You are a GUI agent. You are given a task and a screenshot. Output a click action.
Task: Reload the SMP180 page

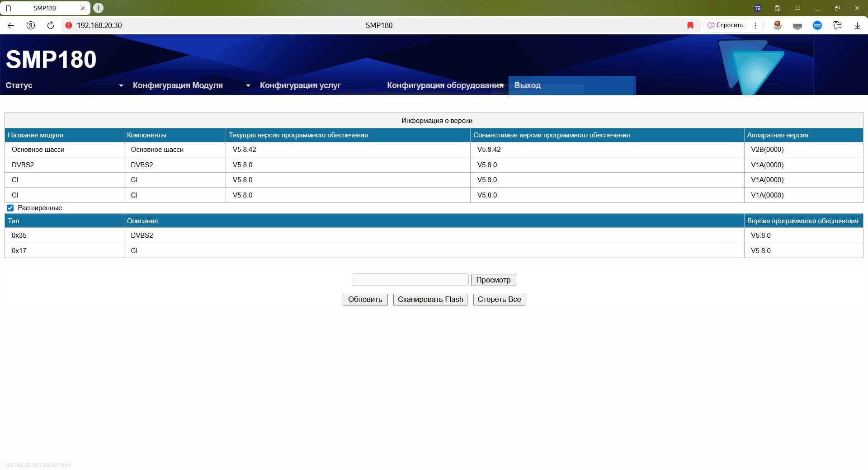tap(51, 25)
